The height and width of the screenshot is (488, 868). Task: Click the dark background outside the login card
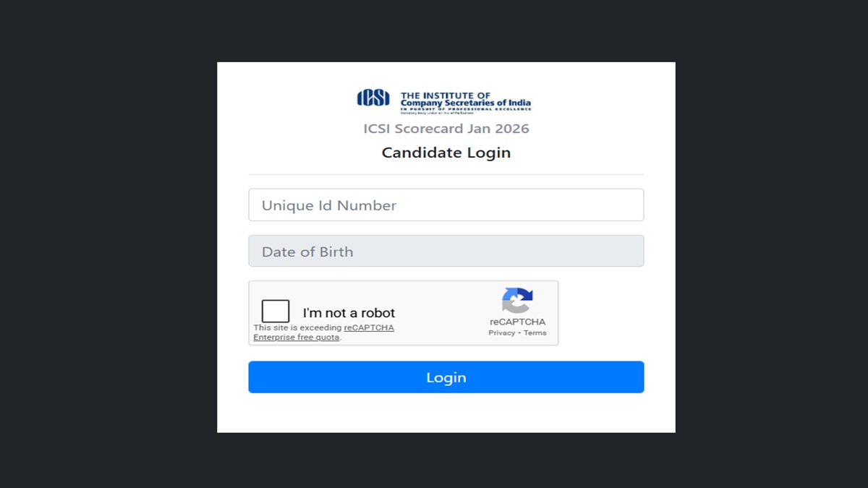tap(109, 246)
